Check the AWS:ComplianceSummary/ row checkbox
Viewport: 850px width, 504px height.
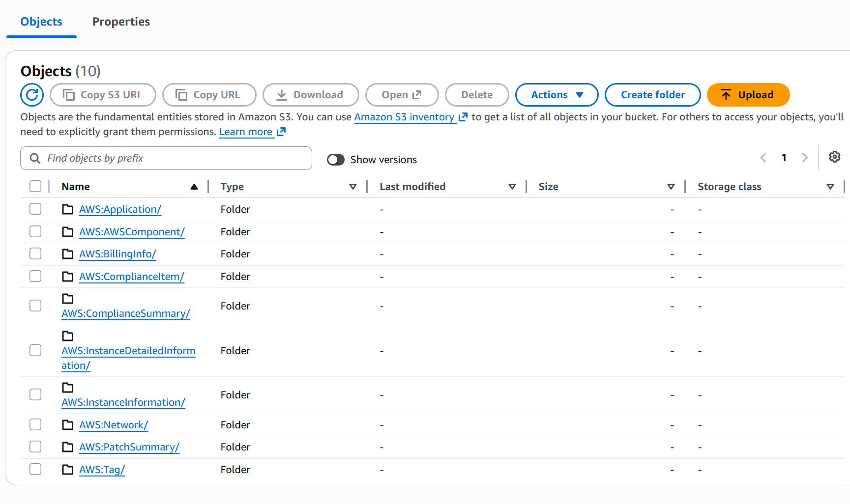[x=35, y=306]
